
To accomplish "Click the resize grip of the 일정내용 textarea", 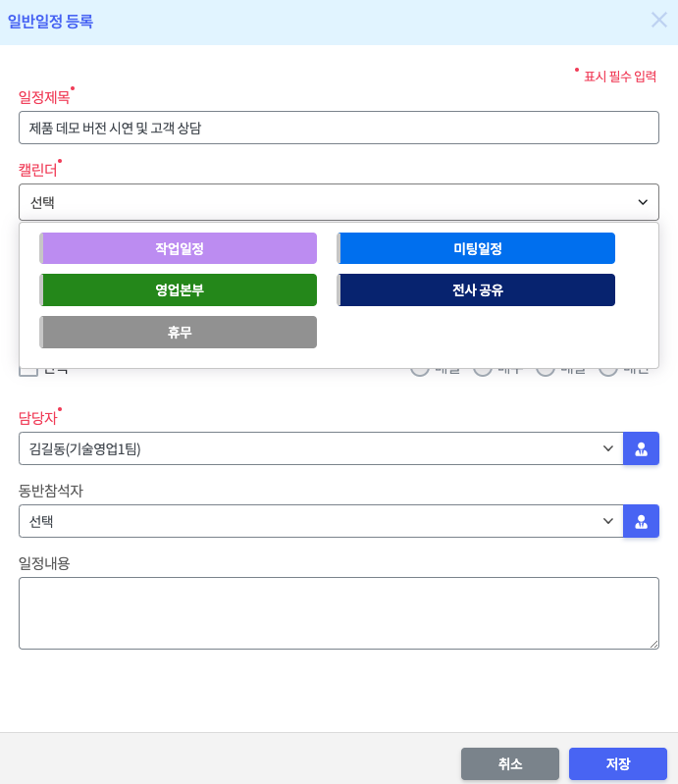I will [653, 644].
